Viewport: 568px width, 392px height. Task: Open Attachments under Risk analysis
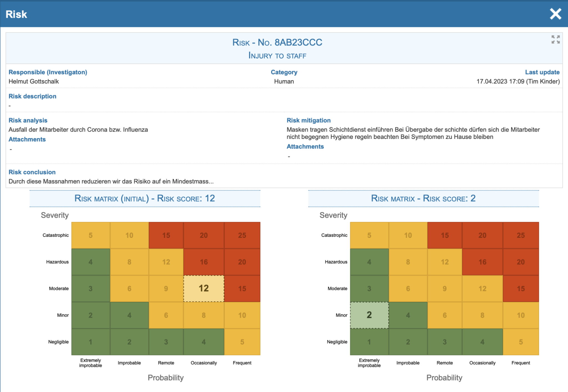click(27, 139)
